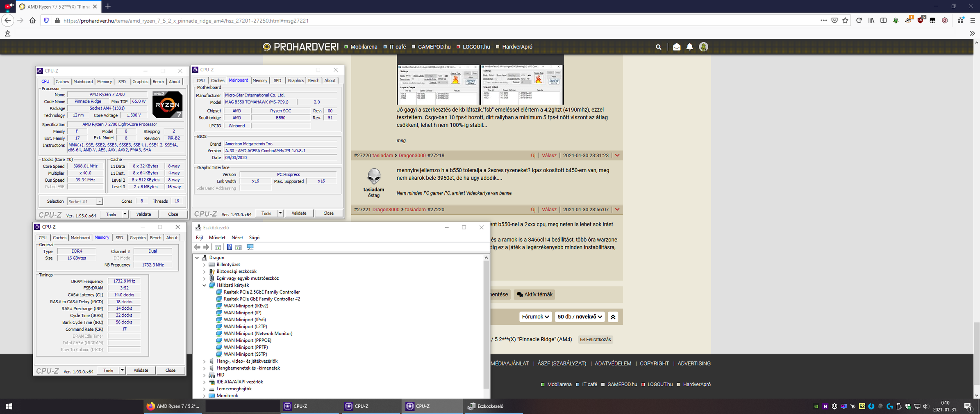This screenshot has width=980, height=414.
Task: Toggle Firefox sidebar icon
Action: tap(883, 21)
